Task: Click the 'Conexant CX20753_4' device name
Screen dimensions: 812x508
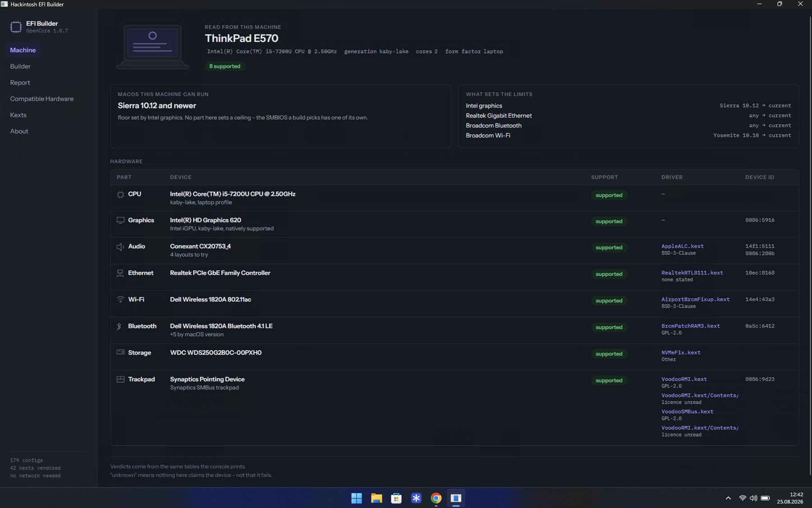Action: pyautogui.click(x=200, y=246)
